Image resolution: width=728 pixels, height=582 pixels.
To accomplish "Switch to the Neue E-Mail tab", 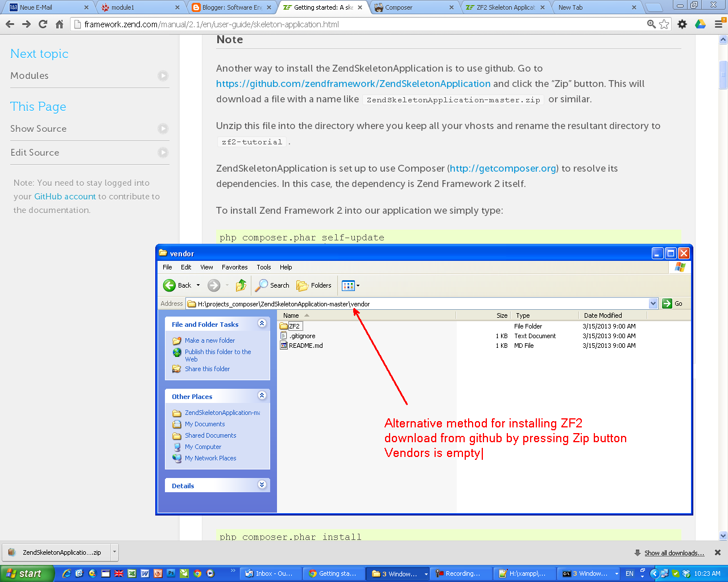I will tap(49, 7).
